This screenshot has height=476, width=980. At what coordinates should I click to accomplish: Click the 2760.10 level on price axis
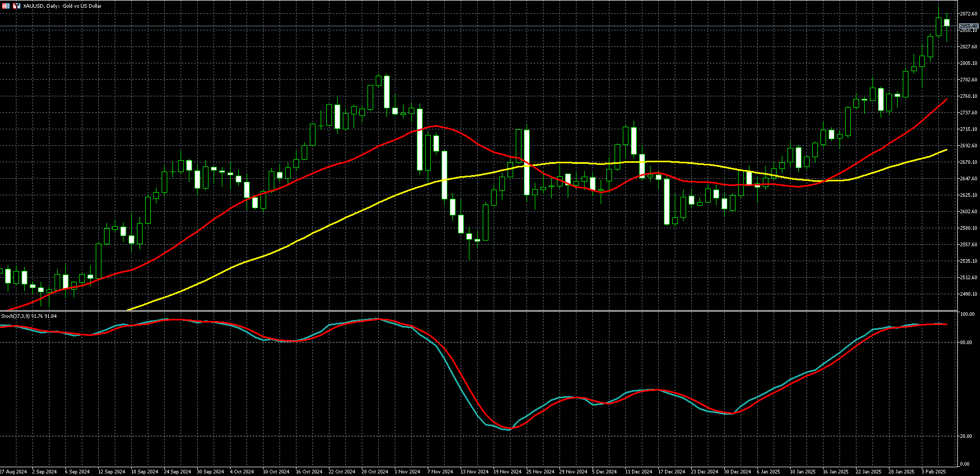[968, 96]
